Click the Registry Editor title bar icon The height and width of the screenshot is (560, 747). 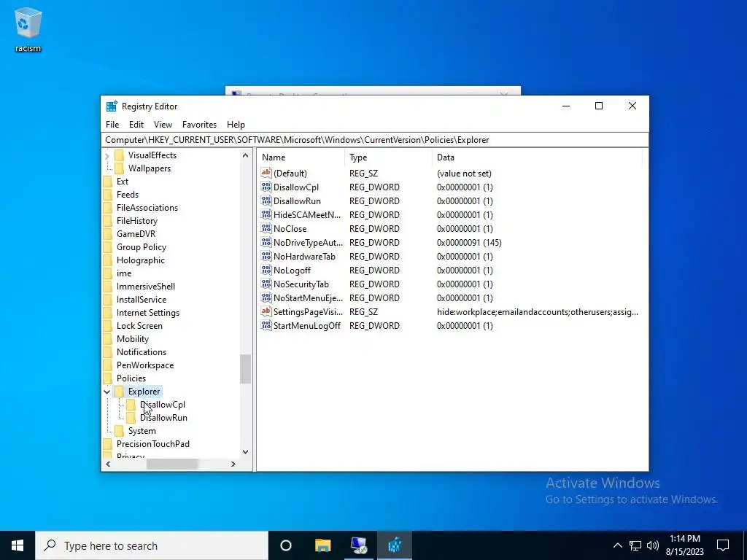112,106
